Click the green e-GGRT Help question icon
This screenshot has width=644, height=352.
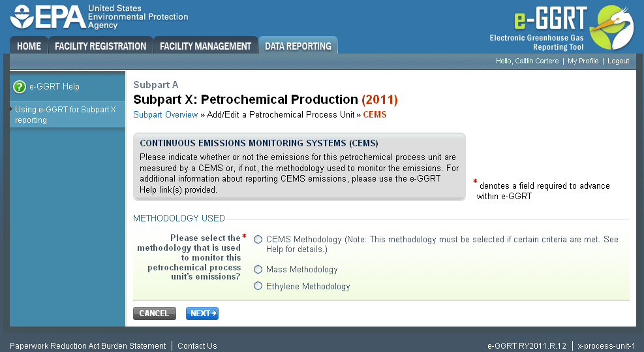tap(20, 87)
